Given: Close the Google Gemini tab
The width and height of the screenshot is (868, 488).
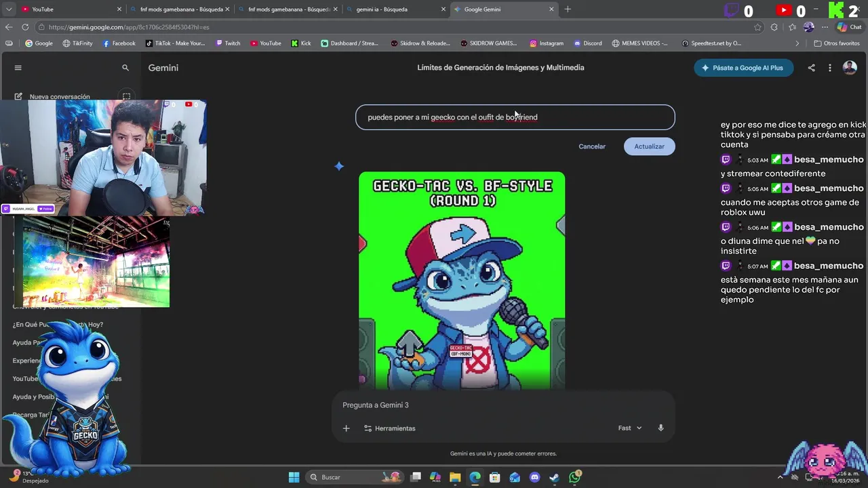Looking at the screenshot, I should (x=551, y=9).
